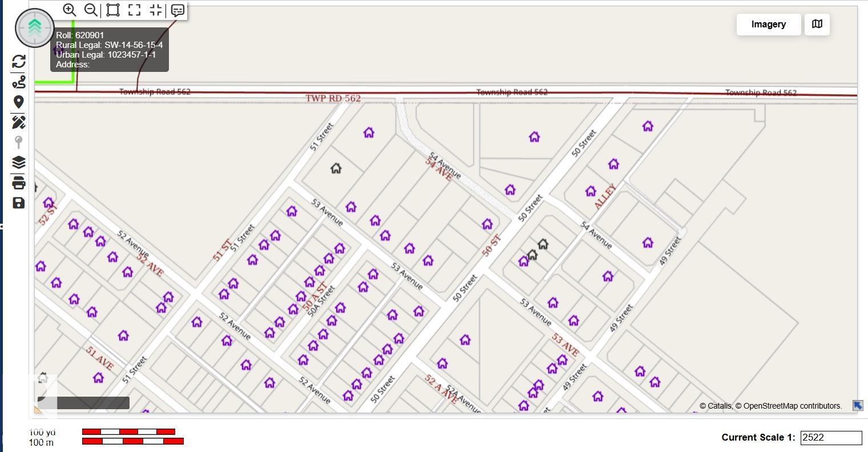Screen dimensions: 868x452
Task: Select the purple house just left of the ALLEY label
Action: tap(591, 191)
